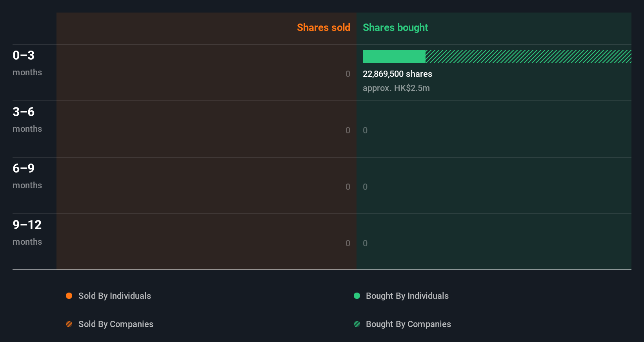Click the striped Sold By Companies legend icon
The height and width of the screenshot is (342, 644).
[69, 324]
